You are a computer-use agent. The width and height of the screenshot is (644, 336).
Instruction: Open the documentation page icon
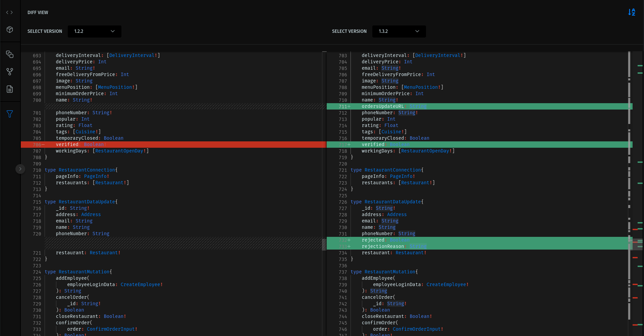click(10, 89)
